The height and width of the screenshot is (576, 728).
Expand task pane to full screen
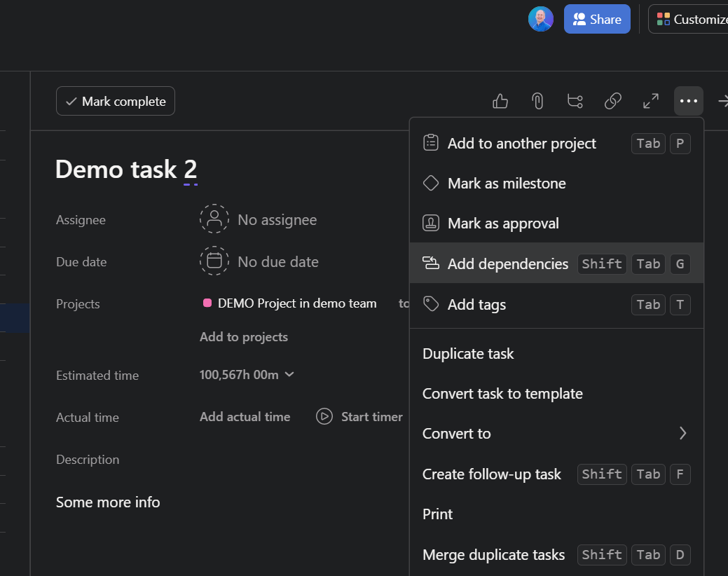pyautogui.click(x=651, y=102)
